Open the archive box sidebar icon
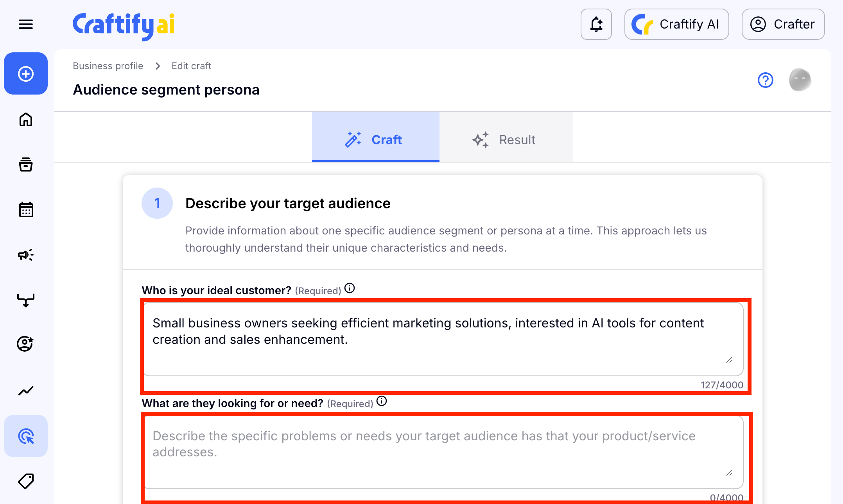Image resolution: width=843 pixels, height=504 pixels. [26, 164]
